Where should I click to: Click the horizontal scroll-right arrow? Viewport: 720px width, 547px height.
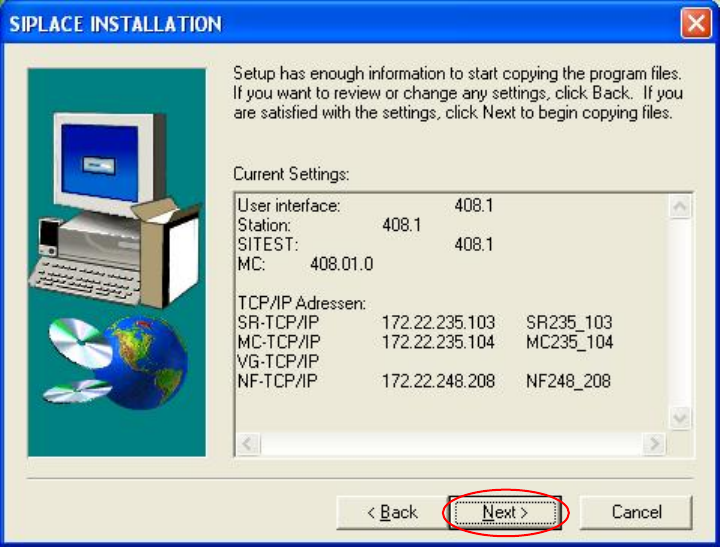tap(654, 444)
